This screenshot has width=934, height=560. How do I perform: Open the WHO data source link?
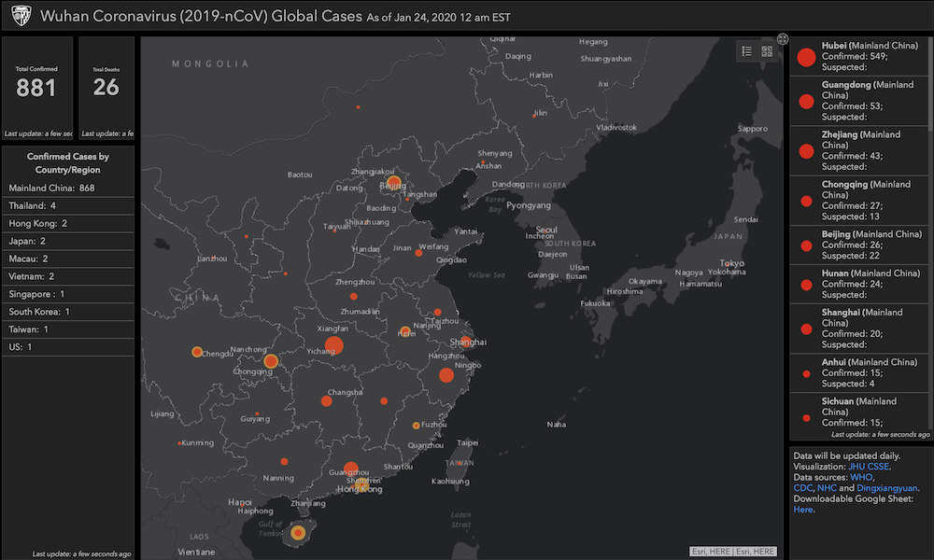(861, 477)
